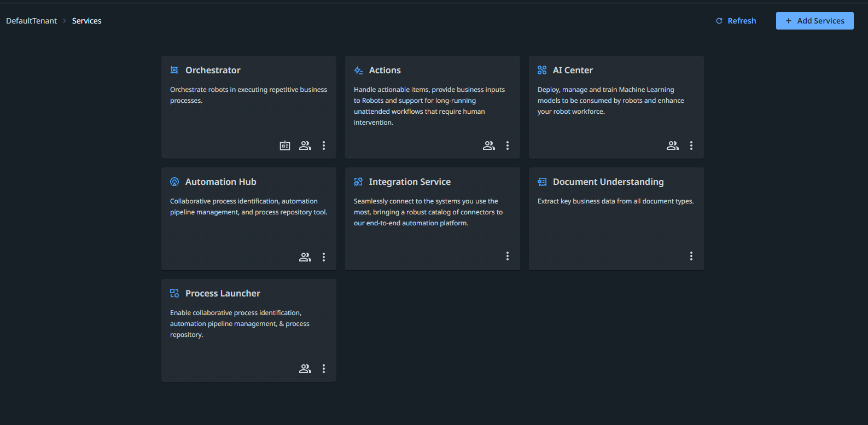Screen dimensions: 868x425
Task: Click the Add Services button
Action: coord(814,21)
